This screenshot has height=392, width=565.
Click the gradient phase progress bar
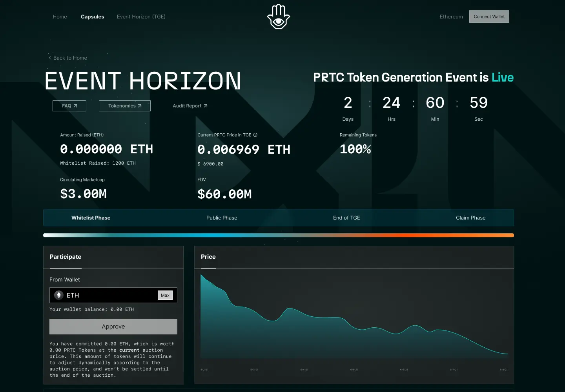click(279, 235)
